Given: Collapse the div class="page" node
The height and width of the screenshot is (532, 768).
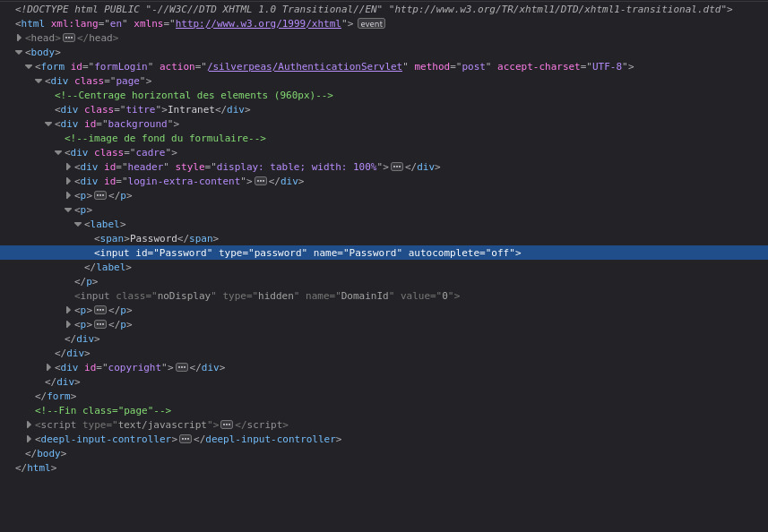Looking at the screenshot, I should (39, 81).
